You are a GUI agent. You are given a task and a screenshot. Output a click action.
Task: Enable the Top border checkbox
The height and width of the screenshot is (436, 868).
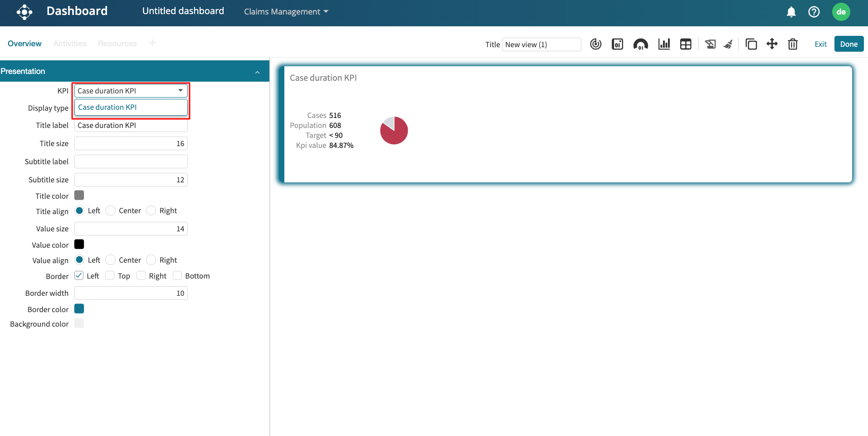110,276
